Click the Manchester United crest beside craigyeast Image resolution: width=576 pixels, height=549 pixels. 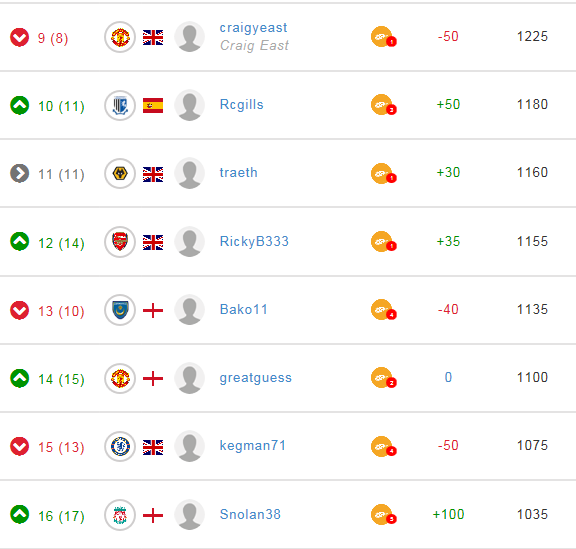pos(120,37)
